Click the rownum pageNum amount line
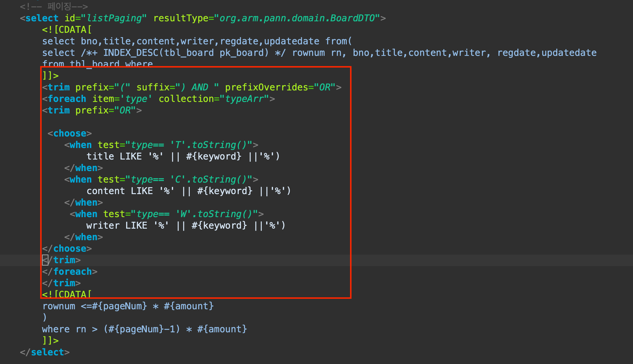This screenshot has height=364, width=633. [128, 306]
